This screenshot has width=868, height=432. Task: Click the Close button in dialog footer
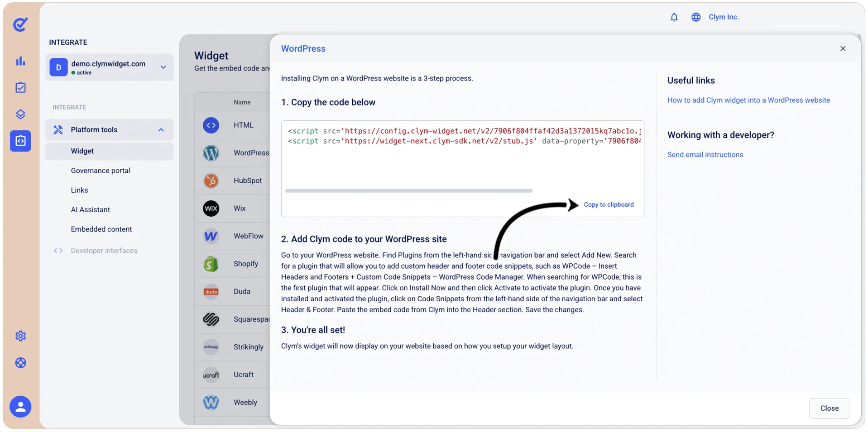tap(829, 408)
